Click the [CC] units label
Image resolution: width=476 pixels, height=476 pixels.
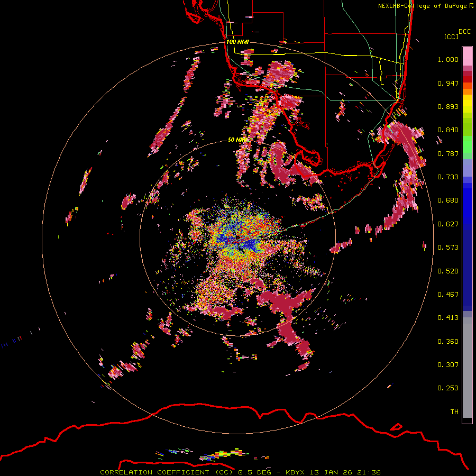(x=451, y=36)
